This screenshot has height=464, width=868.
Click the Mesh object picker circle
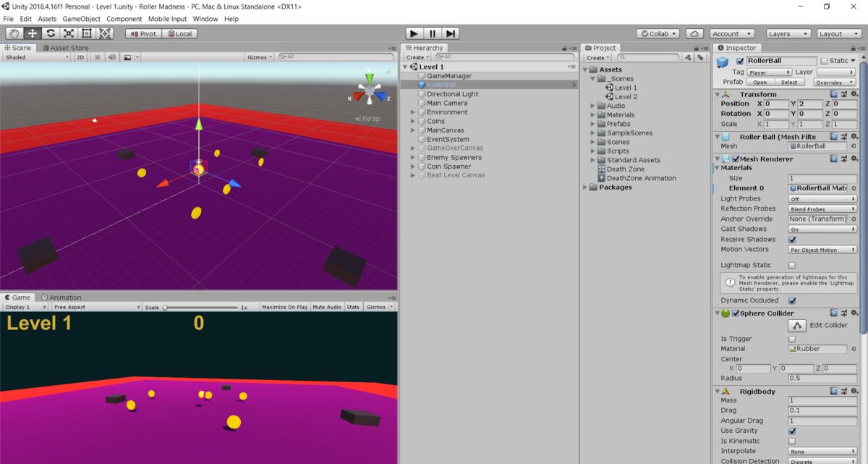click(854, 146)
